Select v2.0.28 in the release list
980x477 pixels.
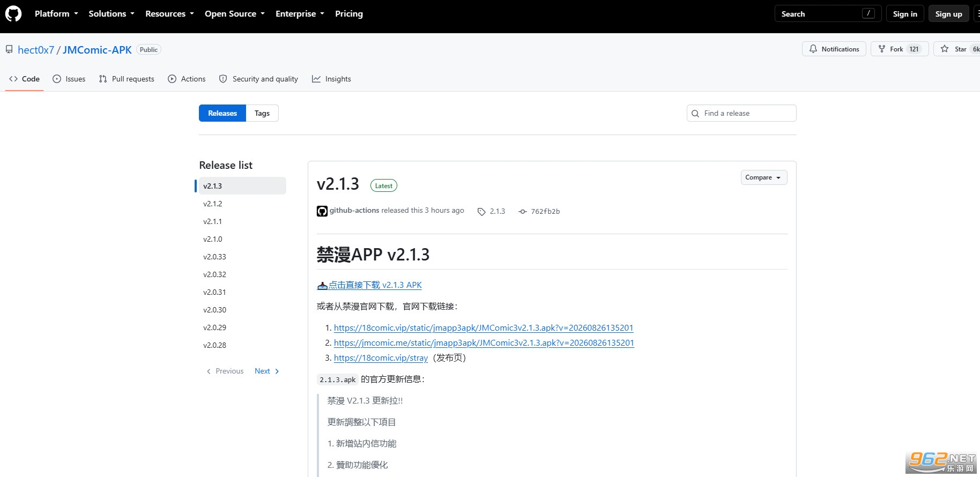(242, 345)
